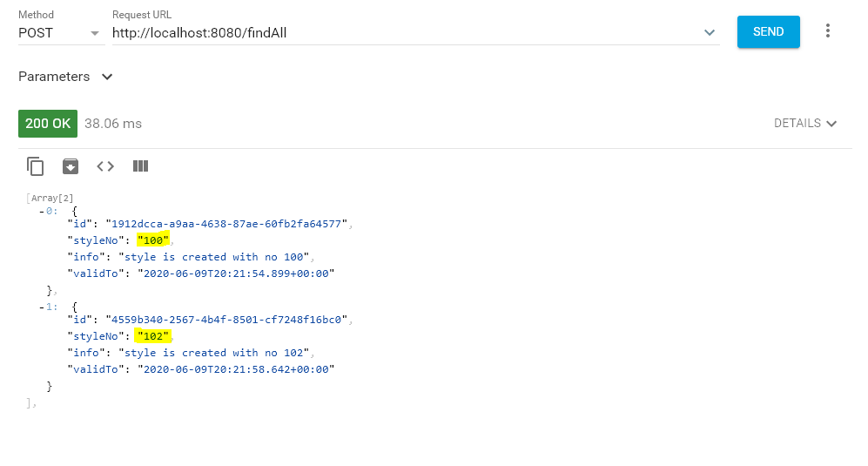868x466 pixels.
Task: Click the 200 OK status badge
Action: tap(48, 124)
